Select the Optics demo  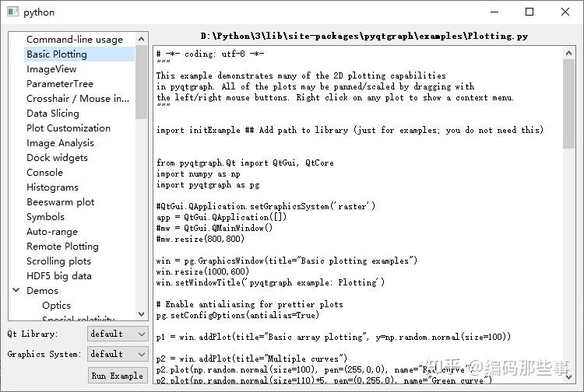56,306
